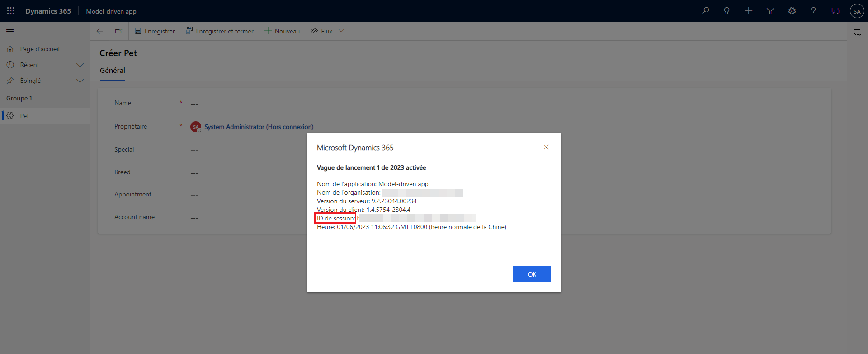Click the side pane chat icon on the right
This screenshot has width=868, height=354.
pyautogui.click(x=858, y=33)
